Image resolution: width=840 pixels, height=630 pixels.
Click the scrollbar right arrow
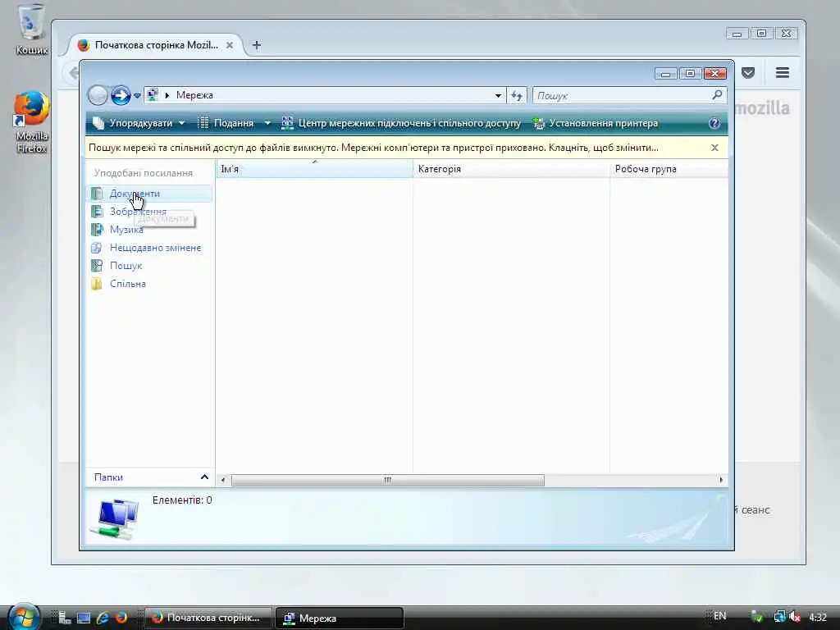721,480
